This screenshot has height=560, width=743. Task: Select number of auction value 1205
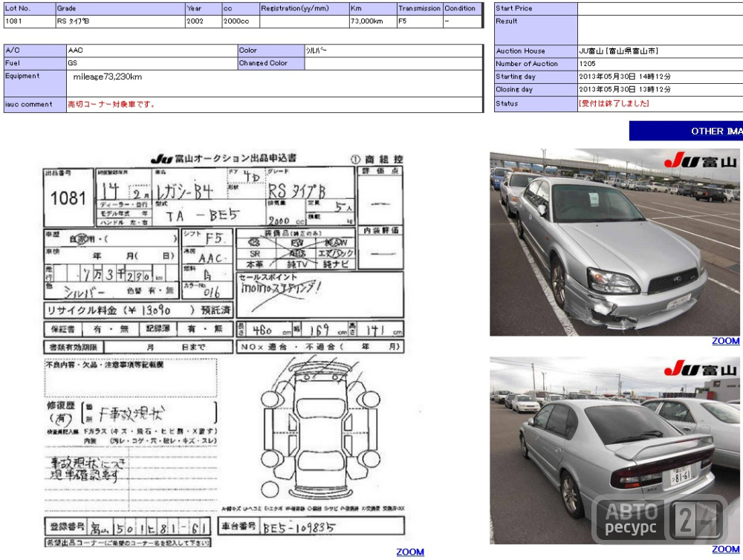click(587, 63)
